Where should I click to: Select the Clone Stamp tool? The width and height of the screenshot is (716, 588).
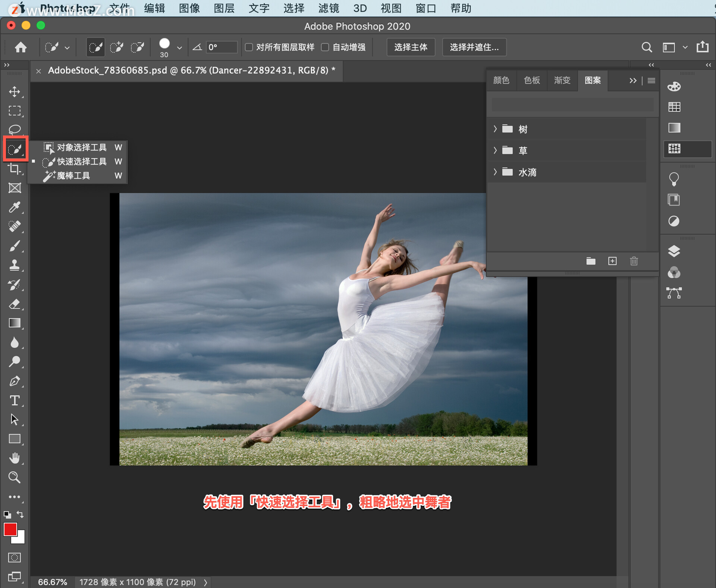click(15, 265)
